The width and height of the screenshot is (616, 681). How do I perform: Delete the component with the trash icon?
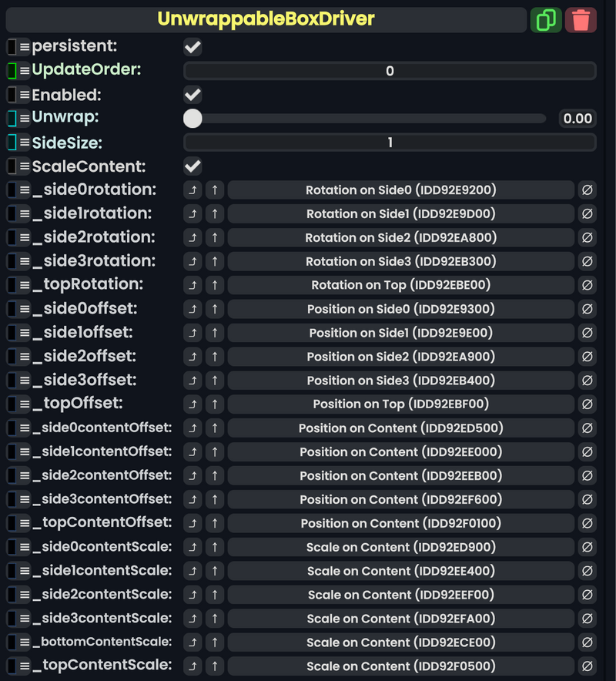(581, 20)
